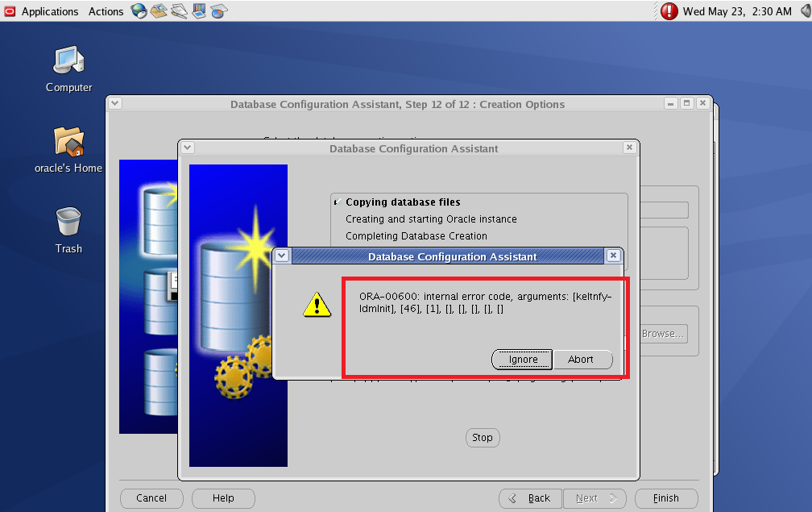Click the blue title bar of the error dialog
This screenshot has width=812, height=512.
[x=447, y=256]
